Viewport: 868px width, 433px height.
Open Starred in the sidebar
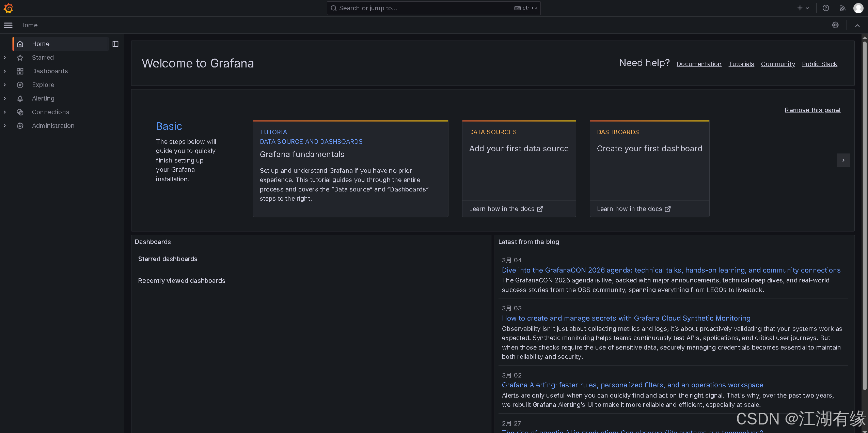43,58
